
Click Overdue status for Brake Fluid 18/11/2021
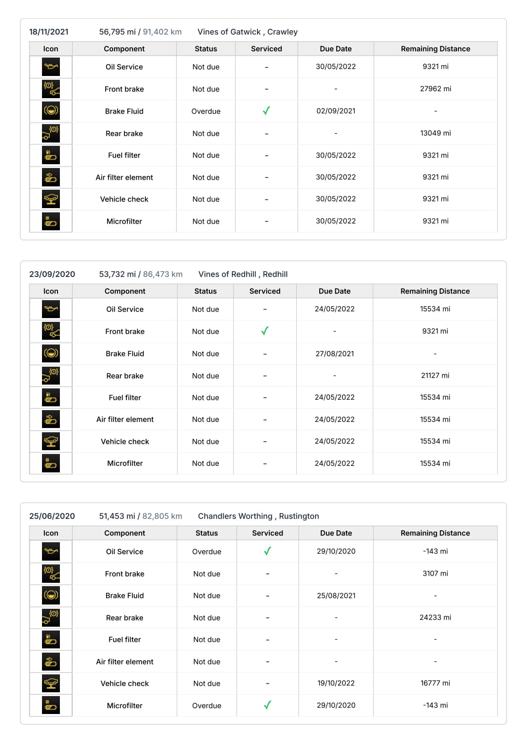(x=206, y=111)
